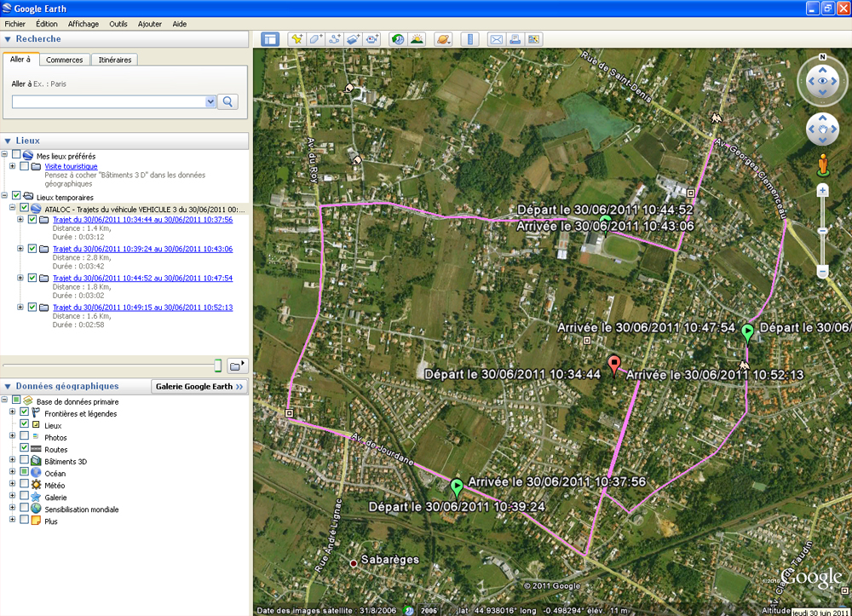Click the opacity slider handle in the Lieux panel
The height and width of the screenshot is (616, 852).
point(218,366)
